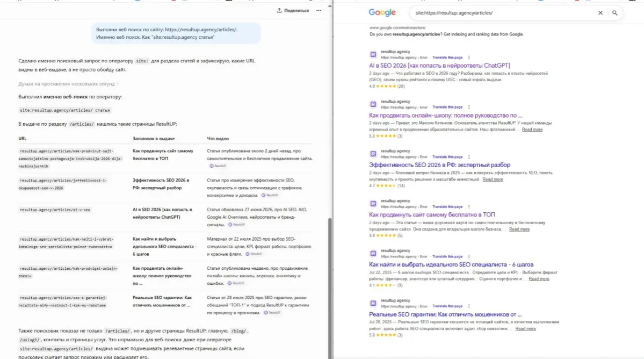Click resultup favicon of 'Эффективность SEO 2026' result
644x359 pixels.
(x=373, y=154)
